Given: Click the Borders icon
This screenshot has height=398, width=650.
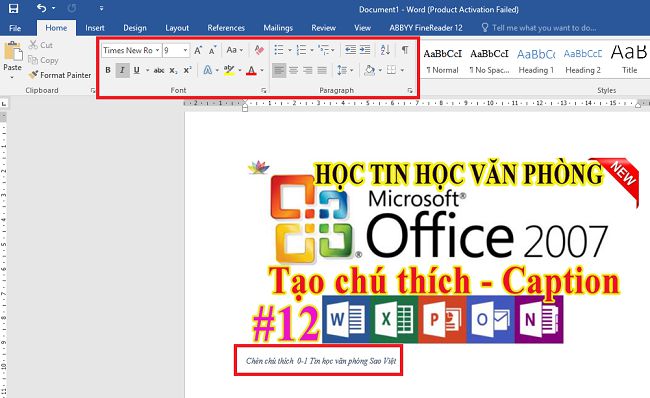Looking at the screenshot, I should tap(391, 70).
